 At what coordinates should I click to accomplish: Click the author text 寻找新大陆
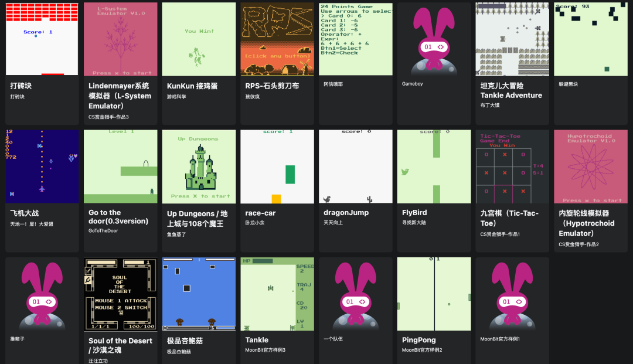point(414,223)
